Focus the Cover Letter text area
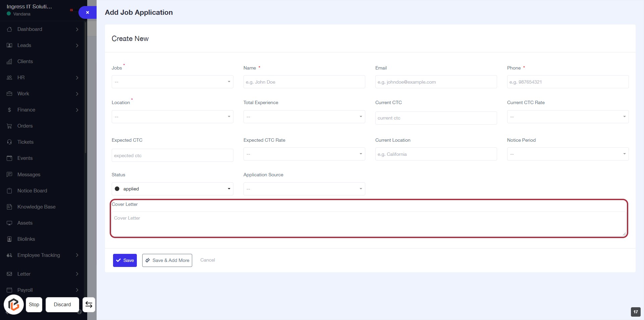The height and width of the screenshot is (320, 644). pyautogui.click(x=368, y=224)
